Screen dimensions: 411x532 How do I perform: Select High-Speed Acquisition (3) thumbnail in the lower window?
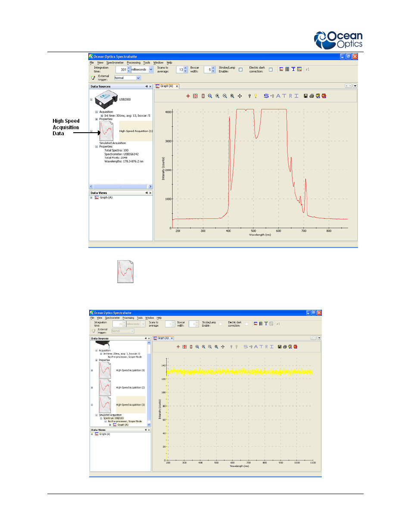pos(105,405)
